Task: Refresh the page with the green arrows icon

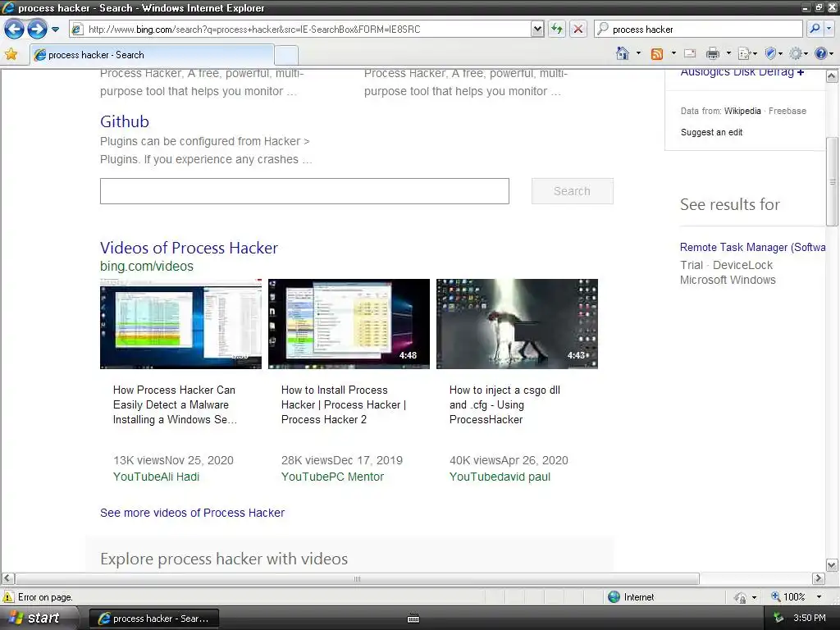Action: click(557, 30)
